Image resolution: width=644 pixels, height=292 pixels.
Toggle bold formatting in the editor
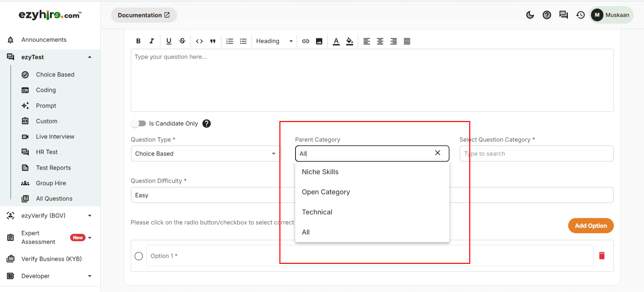[x=138, y=41]
